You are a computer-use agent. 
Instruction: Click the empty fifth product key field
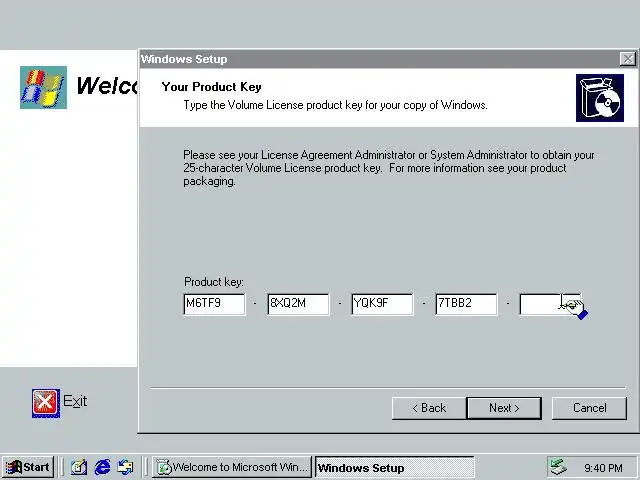(550, 304)
